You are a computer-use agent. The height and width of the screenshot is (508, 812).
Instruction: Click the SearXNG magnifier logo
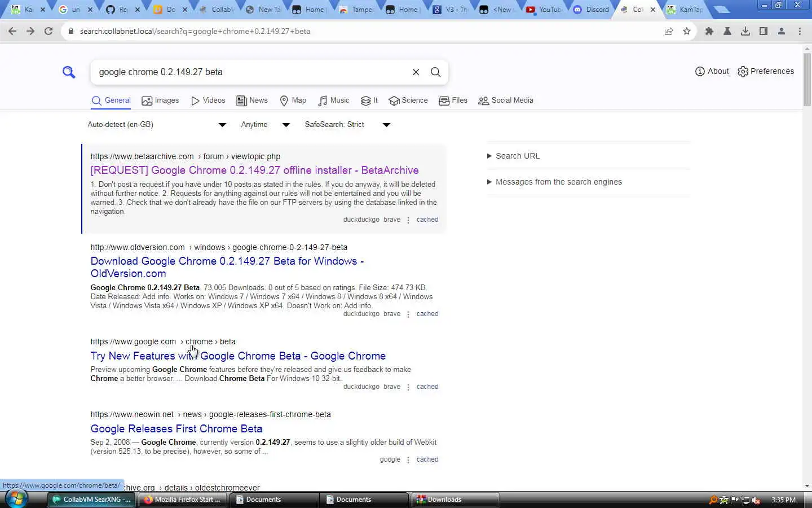(69, 72)
